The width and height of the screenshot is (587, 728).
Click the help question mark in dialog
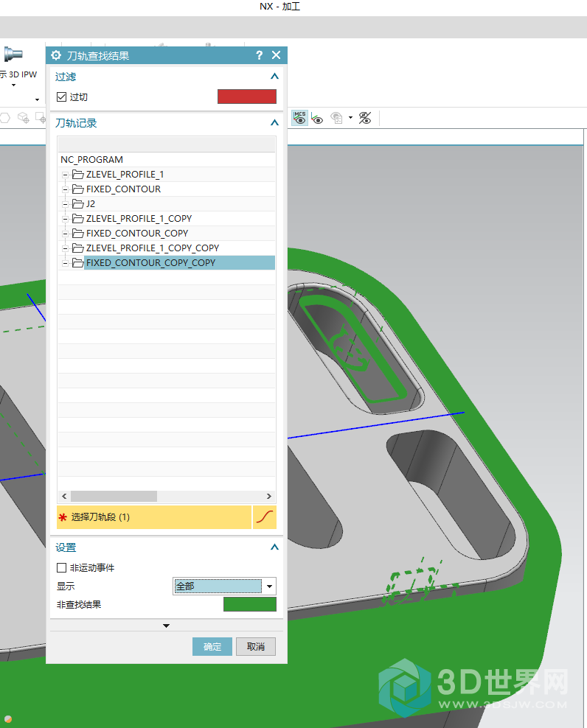pyautogui.click(x=259, y=55)
